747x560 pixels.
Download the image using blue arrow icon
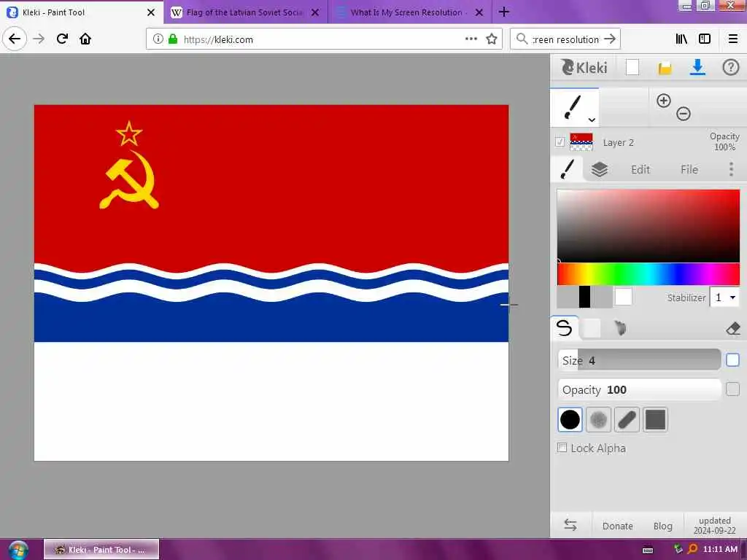coord(697,67)
